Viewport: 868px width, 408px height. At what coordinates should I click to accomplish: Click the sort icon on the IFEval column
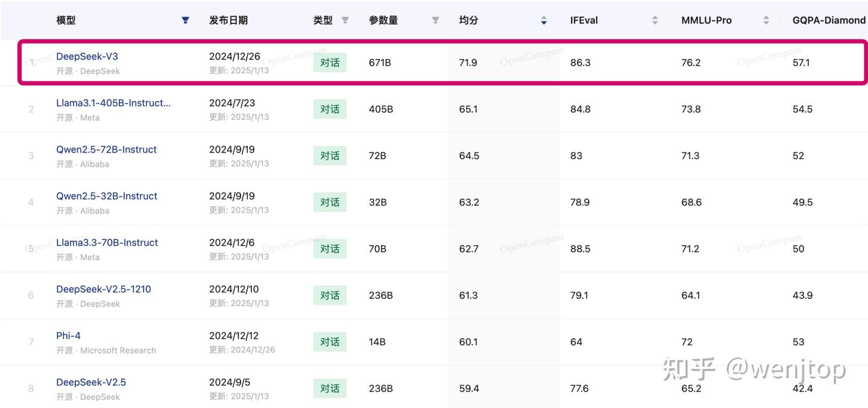pyautogui.click(x=655, y=20)
